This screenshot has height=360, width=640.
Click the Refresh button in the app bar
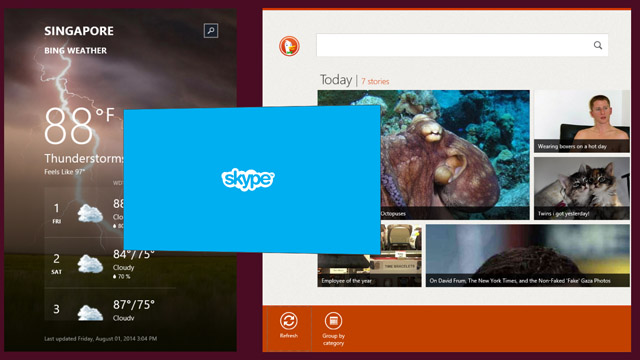click(289, 325)
